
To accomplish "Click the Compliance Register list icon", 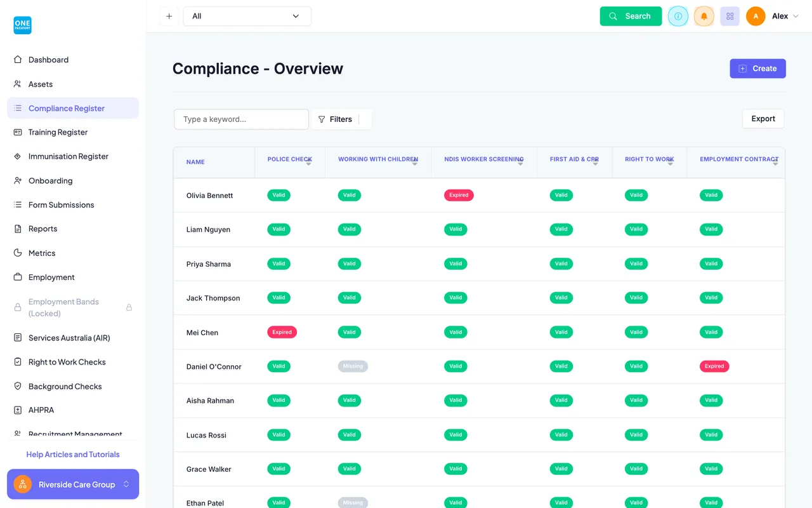I will (x=18, y=108).
